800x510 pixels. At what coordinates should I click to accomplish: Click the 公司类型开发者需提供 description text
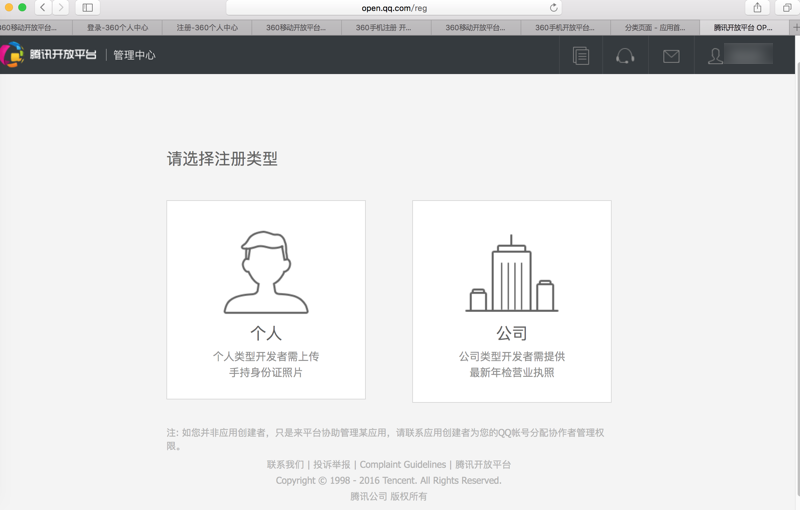click(512, 356)
